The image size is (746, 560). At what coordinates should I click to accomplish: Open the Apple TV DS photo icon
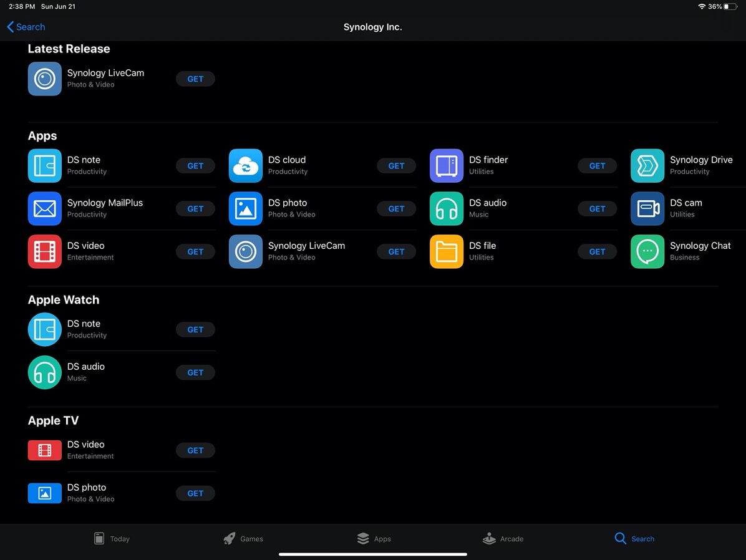[x=44, y=493]
